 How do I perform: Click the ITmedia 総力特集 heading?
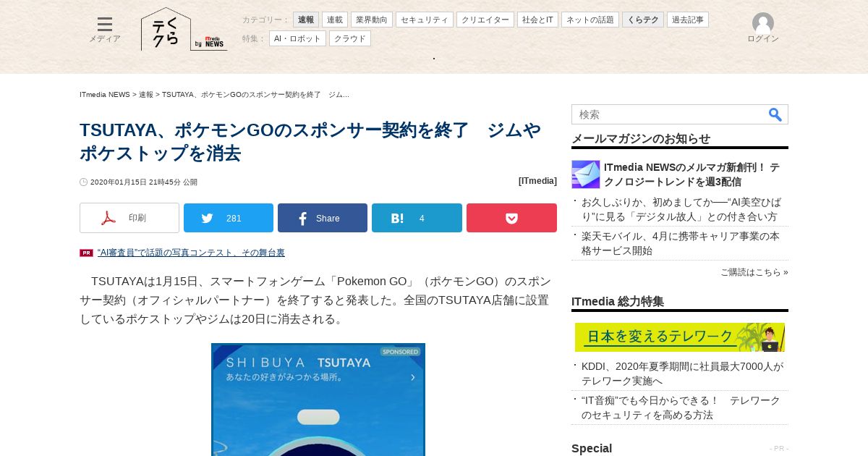pyautogui.click(x=618, y=301)
